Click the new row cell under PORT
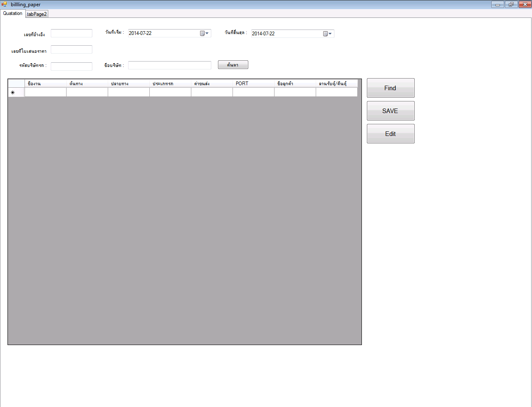This screenshot has width=532, height=407. [253, 92]
